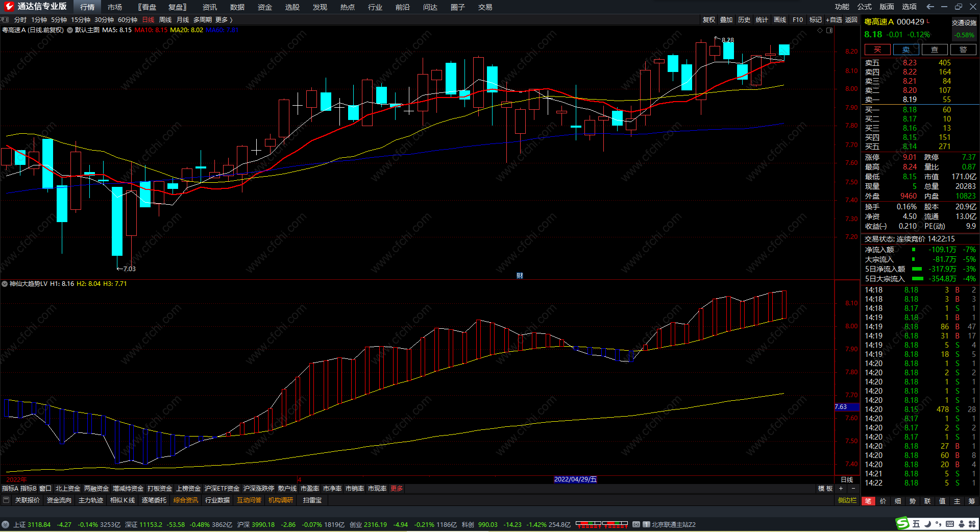Click the 查 query button

(935, 50)
